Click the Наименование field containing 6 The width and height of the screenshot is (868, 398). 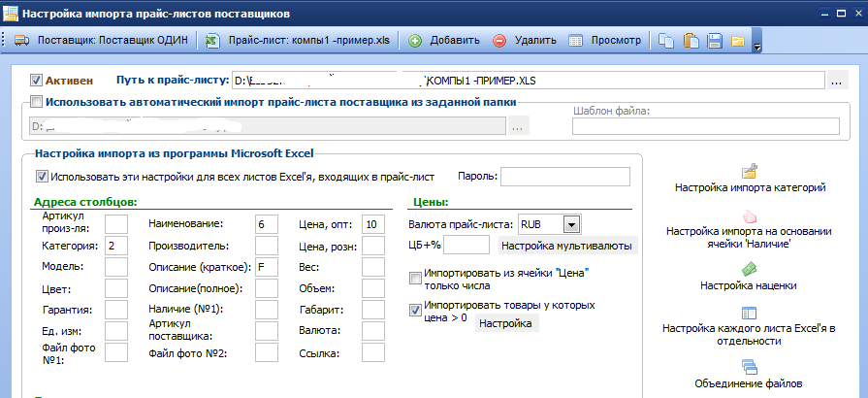click(267, 224)
